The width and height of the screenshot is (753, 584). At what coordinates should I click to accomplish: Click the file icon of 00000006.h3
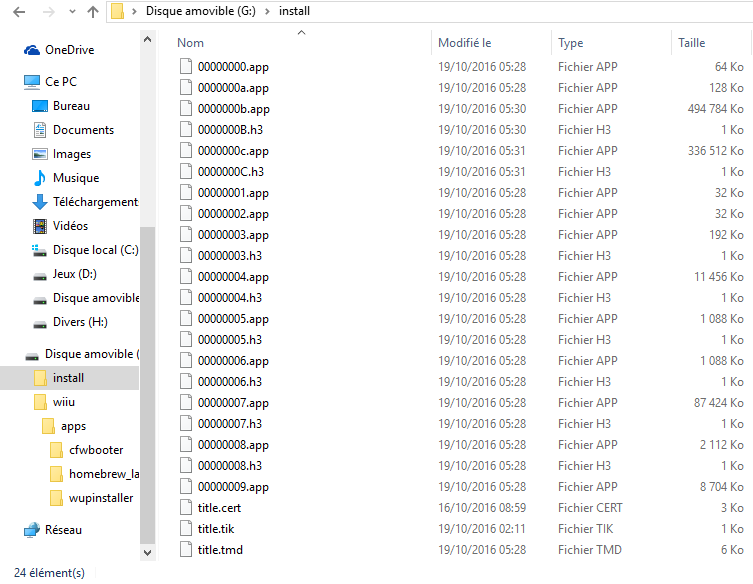(x=186, y=381)
